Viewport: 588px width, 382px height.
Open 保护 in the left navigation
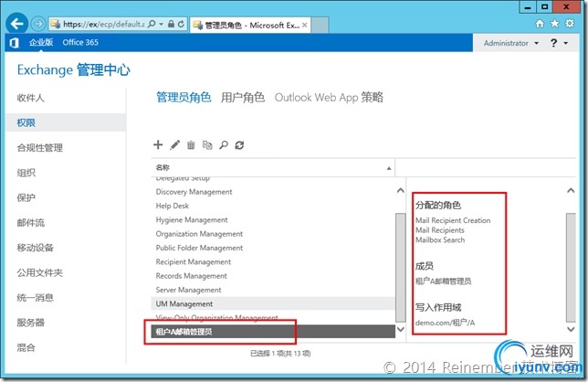point(26,197)
